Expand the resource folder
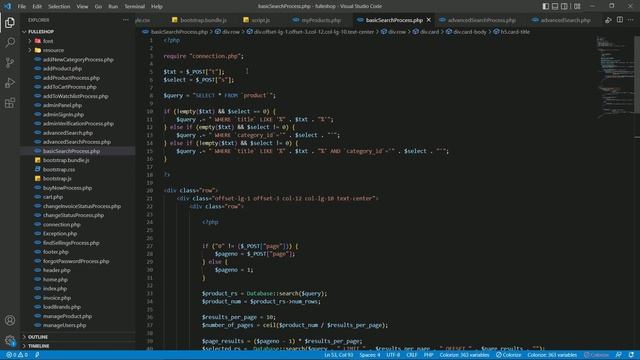 [x=78, y=50]
